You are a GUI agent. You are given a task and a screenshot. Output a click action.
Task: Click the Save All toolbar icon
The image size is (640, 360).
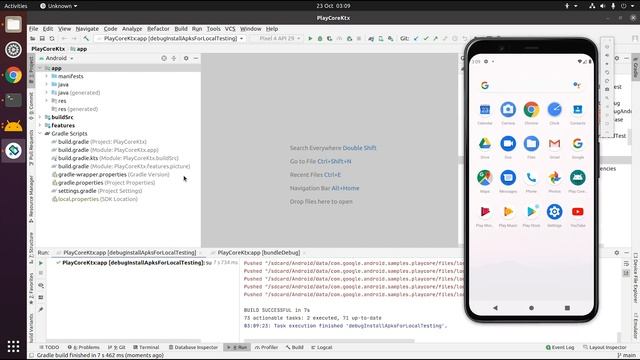[x=42, y=38]
